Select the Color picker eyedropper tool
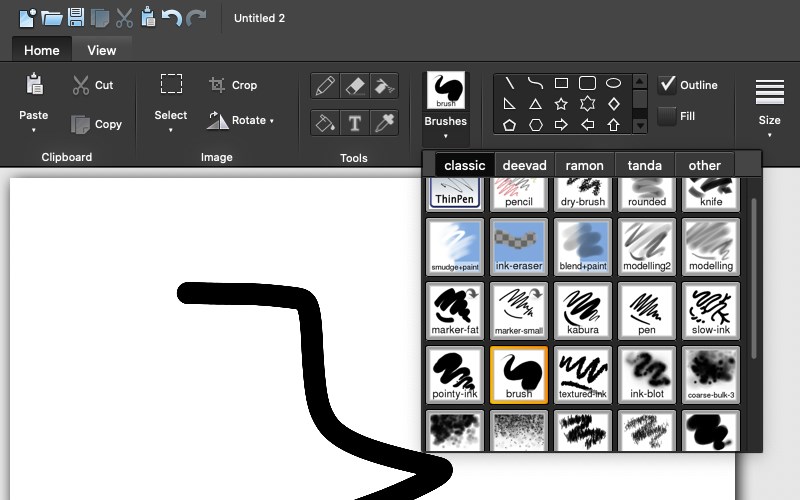The height and width of the screenshot is (500, 800). (x=384, y=123)
